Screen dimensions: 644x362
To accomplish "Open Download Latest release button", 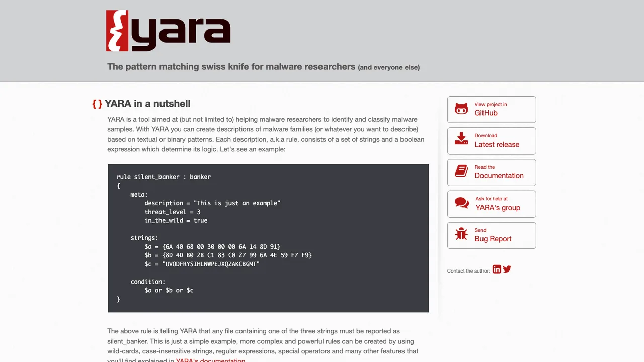I will 492,141.
